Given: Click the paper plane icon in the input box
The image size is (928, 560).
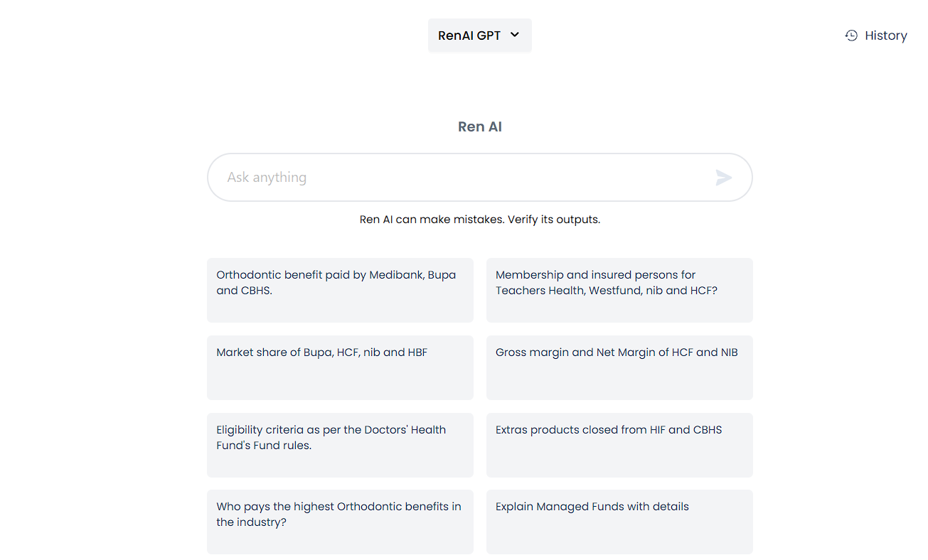Looking at the screenshot, I should coord(724,178).
